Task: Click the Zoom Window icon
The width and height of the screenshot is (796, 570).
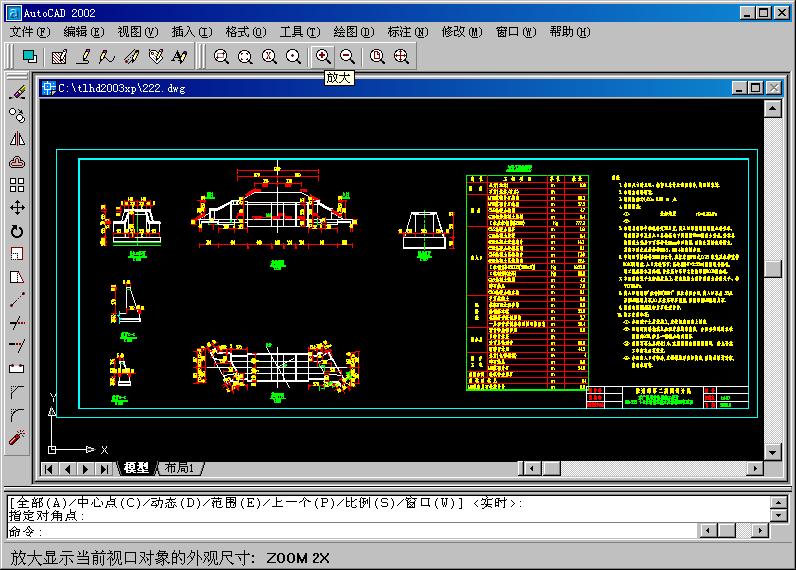Action: (x=221, y=56)
